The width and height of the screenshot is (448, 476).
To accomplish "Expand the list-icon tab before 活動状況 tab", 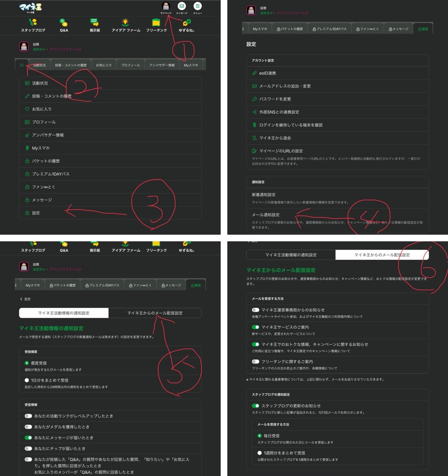I will [x=22, y=65].
